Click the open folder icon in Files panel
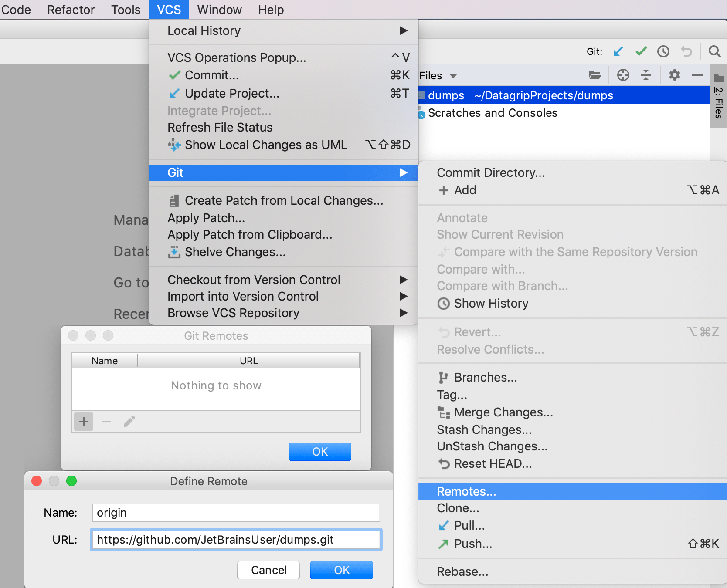This screenshot has width=727, height=588. [595, 75]
